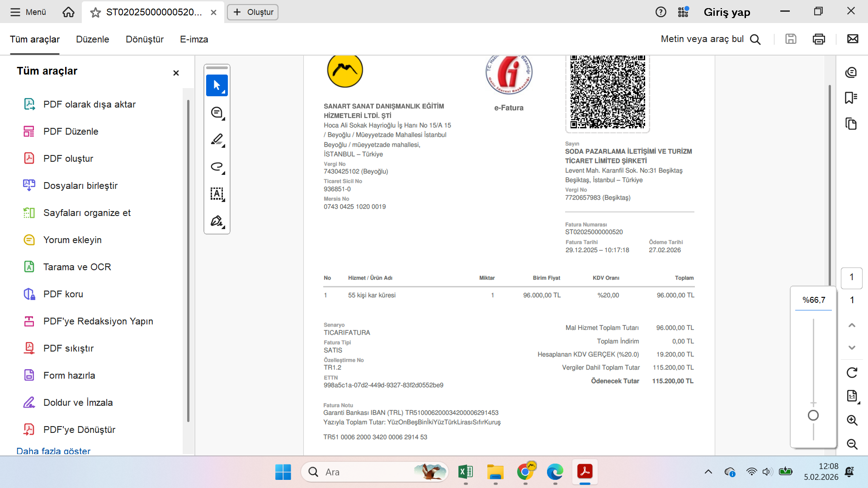Switch to the Tüm araçlar tab
Image resolution: width=868 pixels, height=488 pixels.
coord(35,39)
